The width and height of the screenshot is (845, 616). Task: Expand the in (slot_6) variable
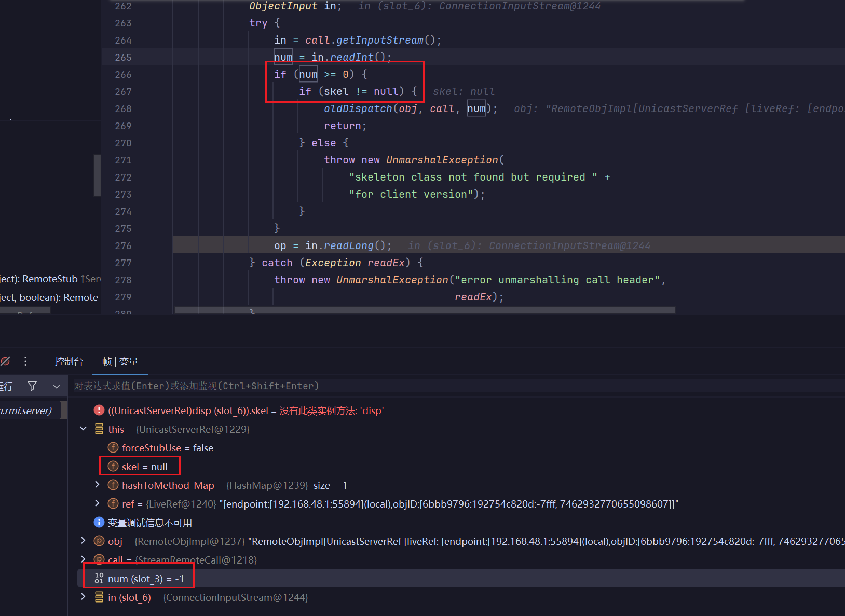83,597
